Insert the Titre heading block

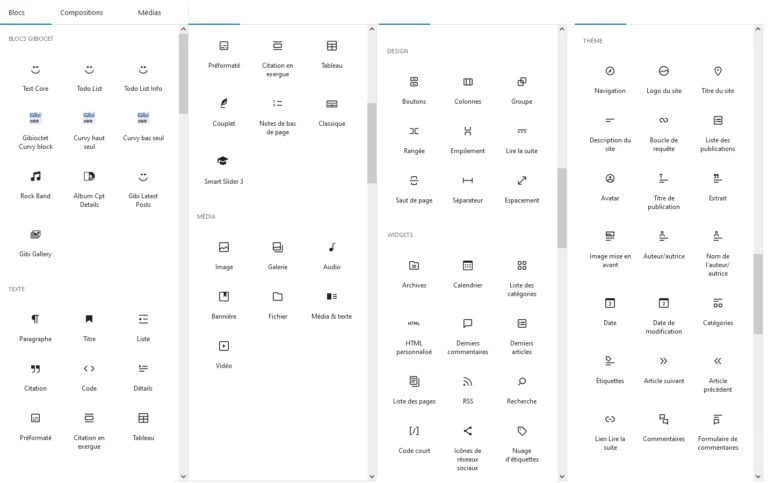89,328
